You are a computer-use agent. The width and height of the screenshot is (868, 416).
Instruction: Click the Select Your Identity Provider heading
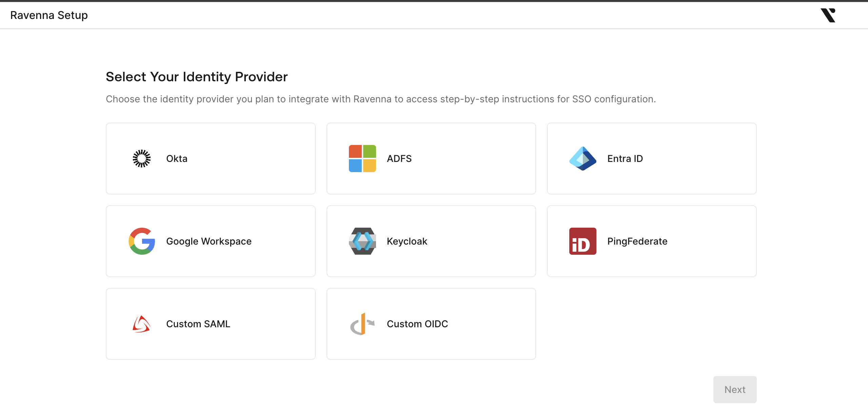point(197,77)
